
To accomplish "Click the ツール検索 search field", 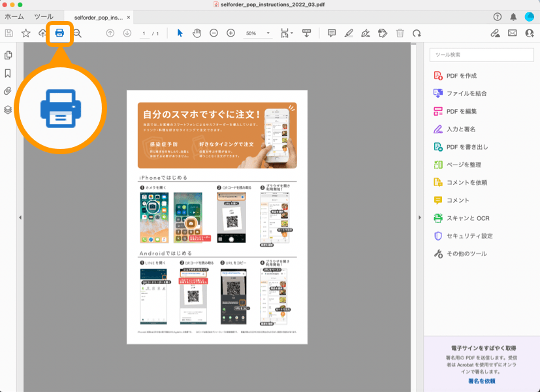I will point(481,55).
